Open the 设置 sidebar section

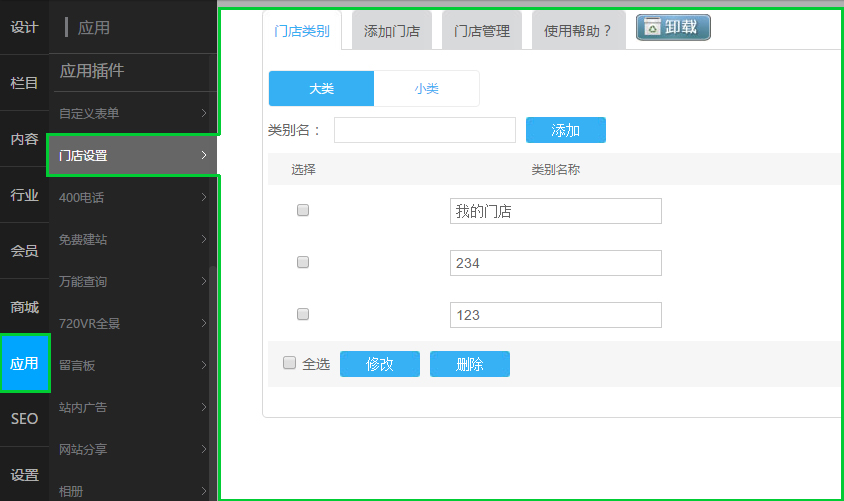point(24,475)
